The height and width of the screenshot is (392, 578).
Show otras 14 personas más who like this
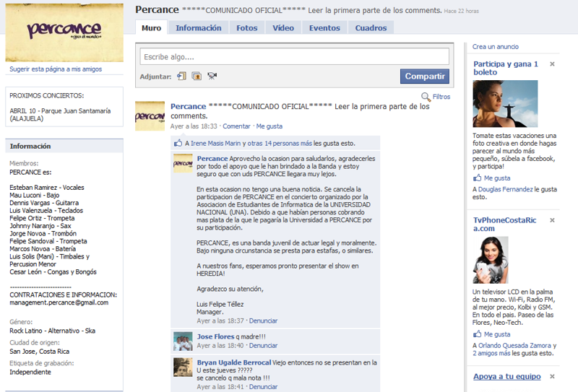(280, 144)
